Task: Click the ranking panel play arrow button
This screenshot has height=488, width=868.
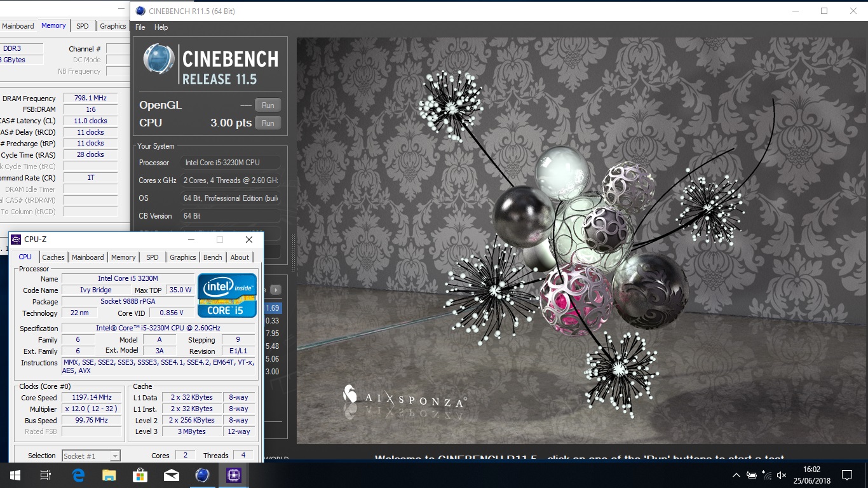Action: tap(275, 290)
